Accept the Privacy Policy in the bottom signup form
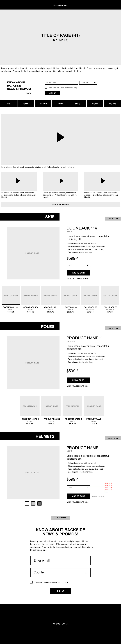Screen dimensions: 121x644 tap(31, 582)
